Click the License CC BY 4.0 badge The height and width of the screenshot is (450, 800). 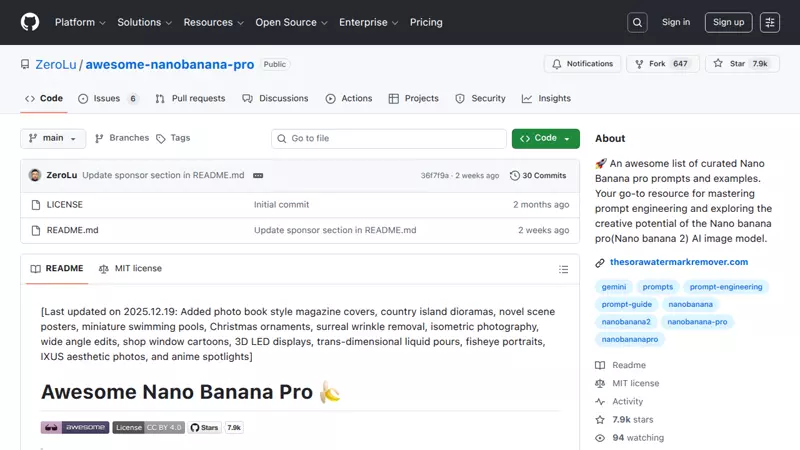(x=148, y=428)
